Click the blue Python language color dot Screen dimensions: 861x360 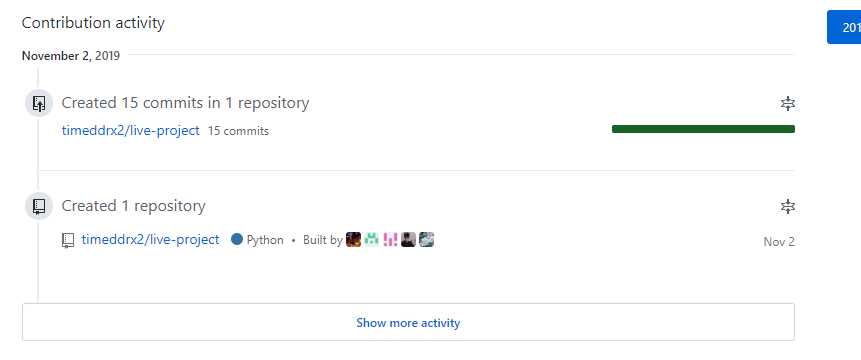[x=237, y=240]
